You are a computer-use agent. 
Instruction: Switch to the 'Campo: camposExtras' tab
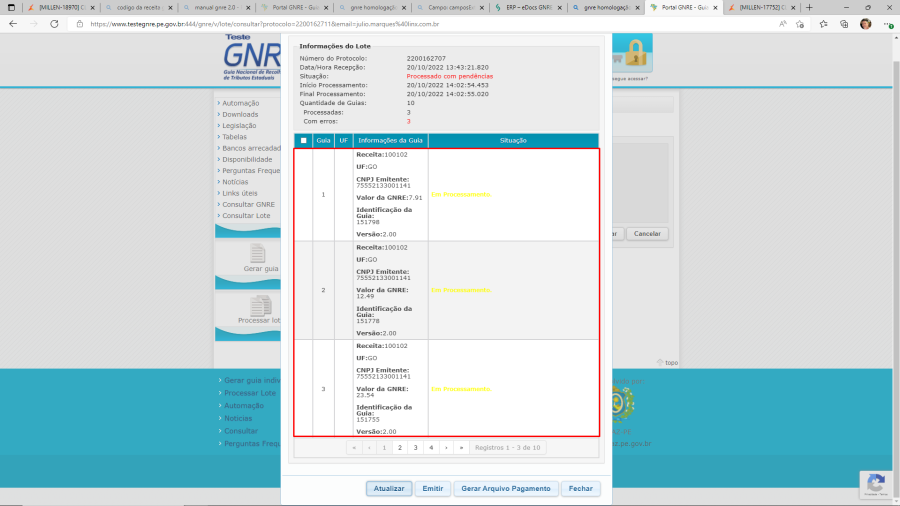click(449, 7)
